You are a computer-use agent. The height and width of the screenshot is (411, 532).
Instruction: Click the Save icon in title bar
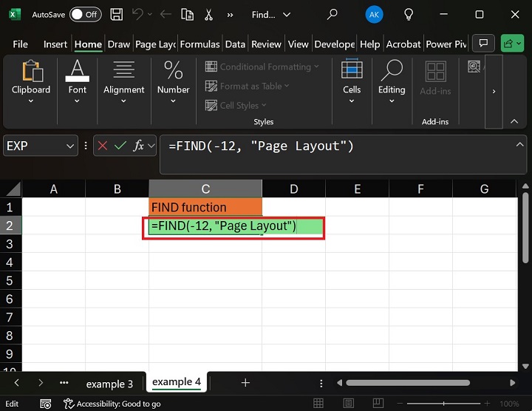tap(116, 14)
